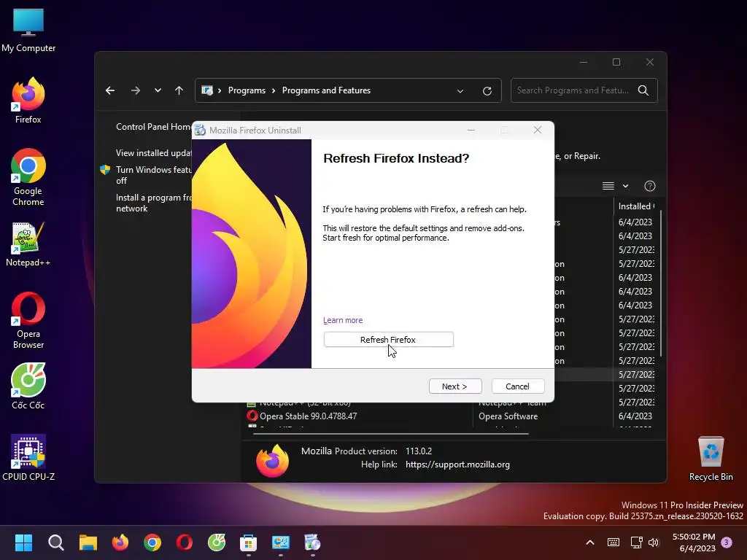
Task: Launch Firefox from the taskbar
Action: tap(120, 542)
